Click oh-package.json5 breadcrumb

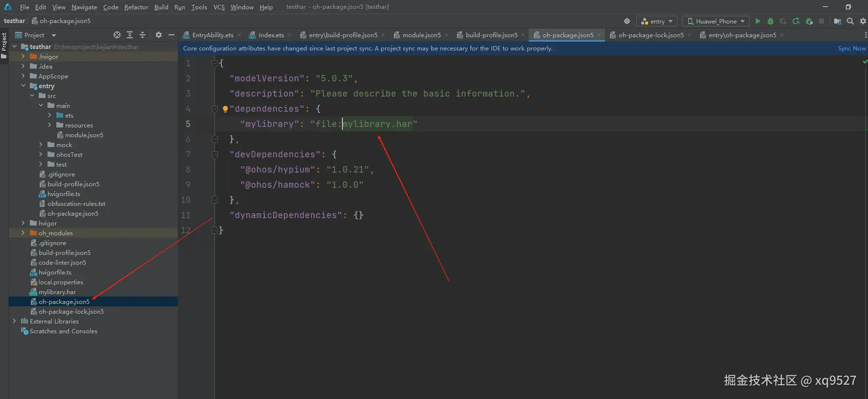tap(61, 21)
